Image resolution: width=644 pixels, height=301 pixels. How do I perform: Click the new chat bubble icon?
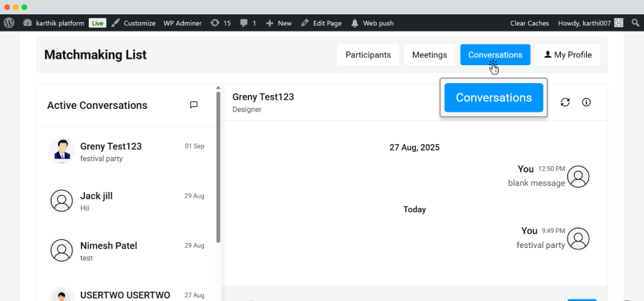[x=194, y=105]
